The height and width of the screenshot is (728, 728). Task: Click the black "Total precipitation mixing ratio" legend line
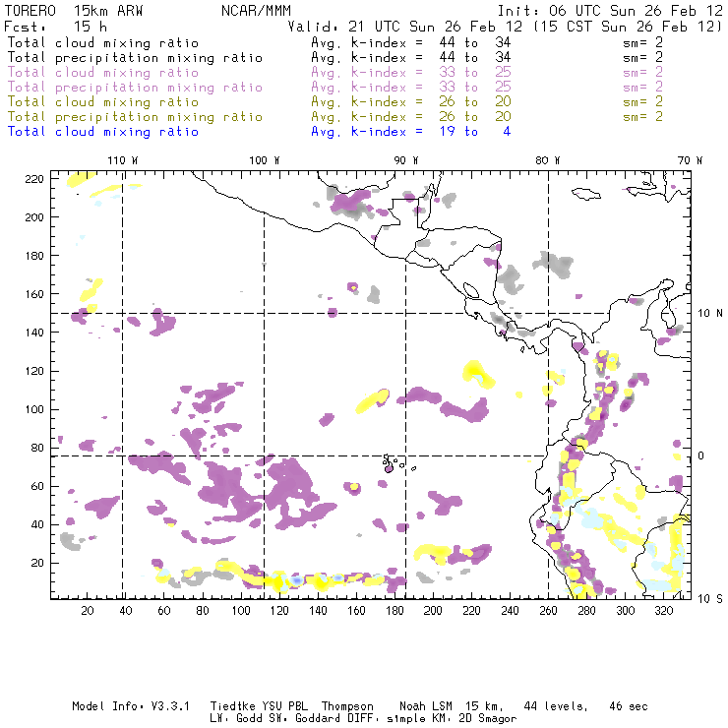(x=135, y=58)
